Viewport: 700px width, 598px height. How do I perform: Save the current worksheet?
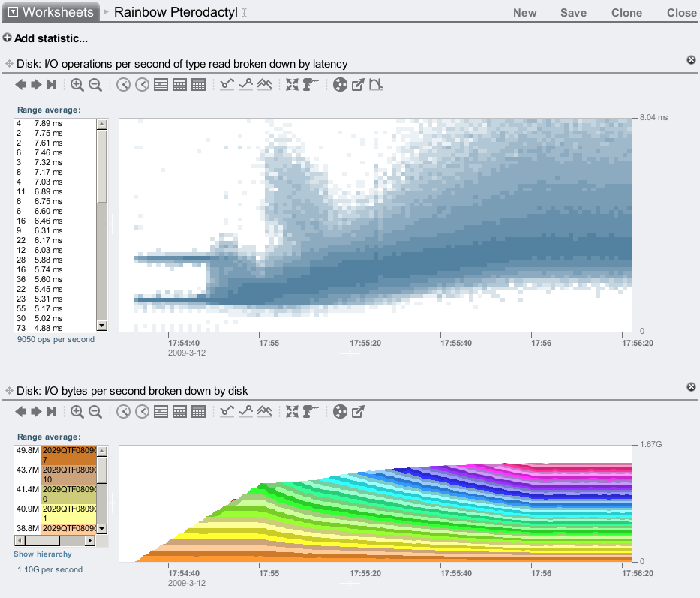coord(573,13)
